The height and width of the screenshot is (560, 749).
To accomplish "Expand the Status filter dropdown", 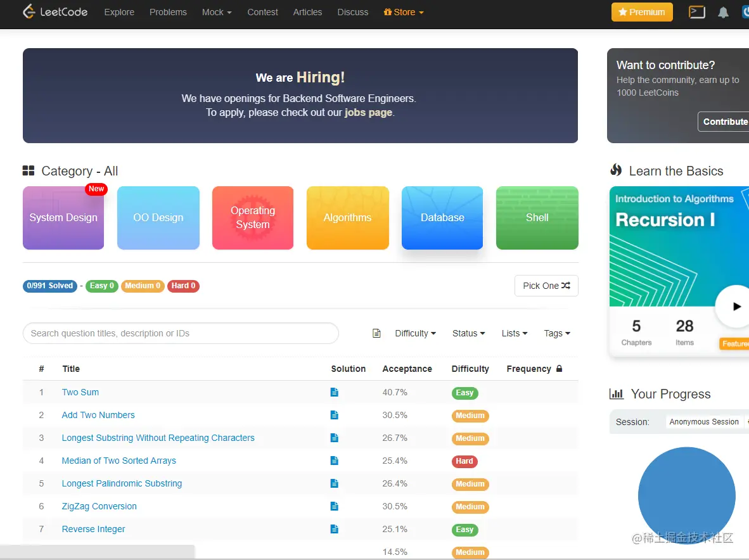I will tap(469, 333).
